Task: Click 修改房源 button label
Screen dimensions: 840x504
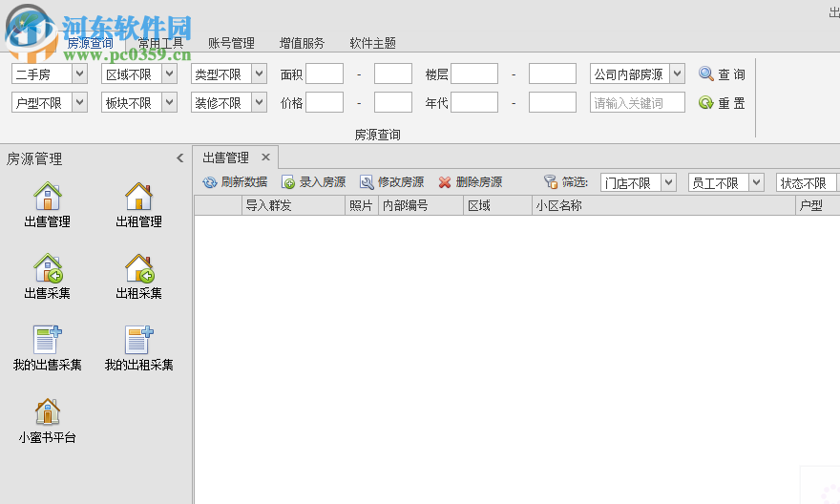Action: (401, 182)
